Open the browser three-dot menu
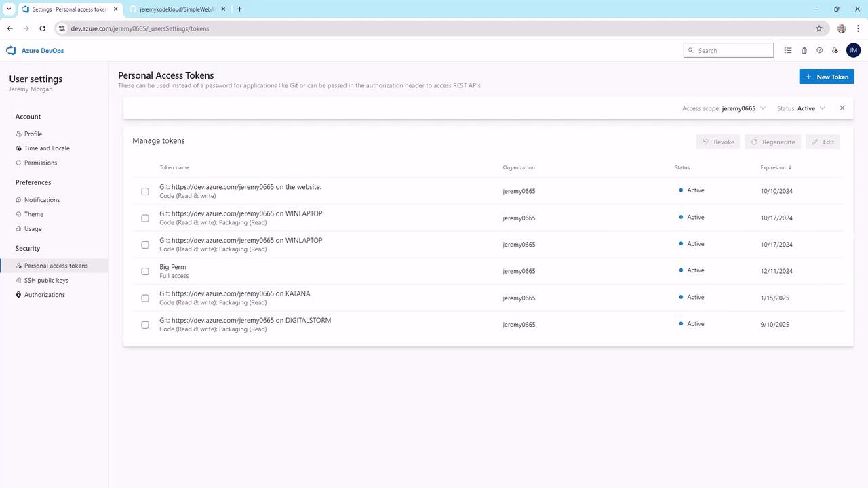This screenshot has height=488, width=868. coord(857,28)
